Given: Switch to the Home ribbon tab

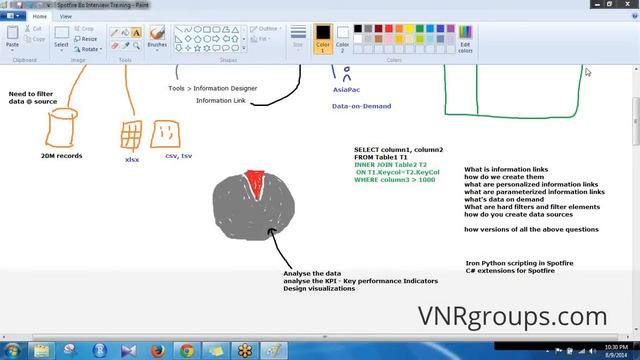Looking at the screenshot, I should coord(40,16).
